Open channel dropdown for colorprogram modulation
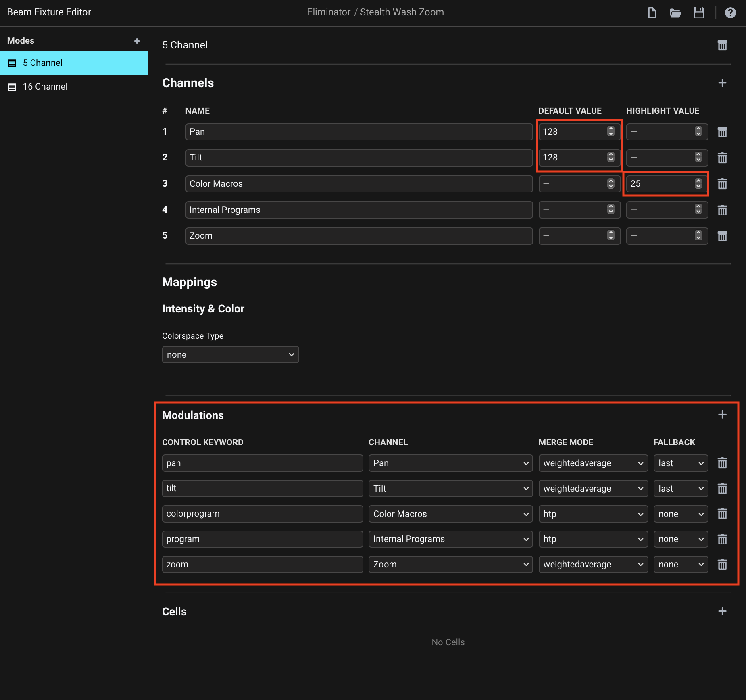Screen dimensions: 746x700 click(x=450, y=514)
